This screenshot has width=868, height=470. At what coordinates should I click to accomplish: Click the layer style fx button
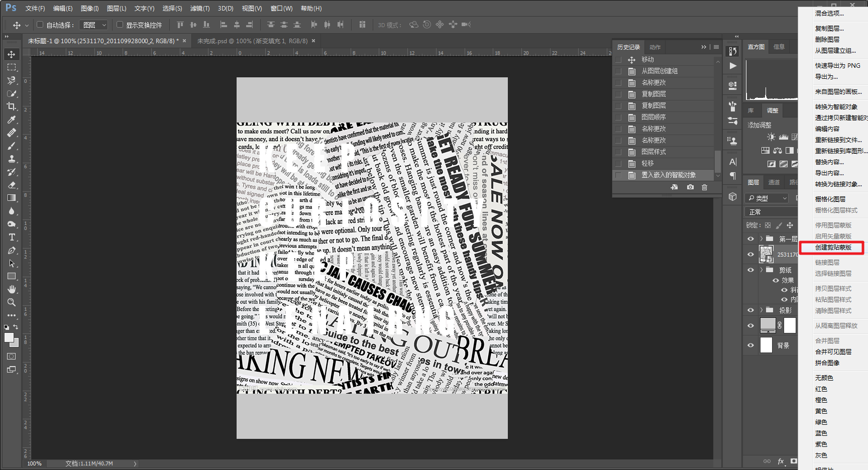(781, 461)
